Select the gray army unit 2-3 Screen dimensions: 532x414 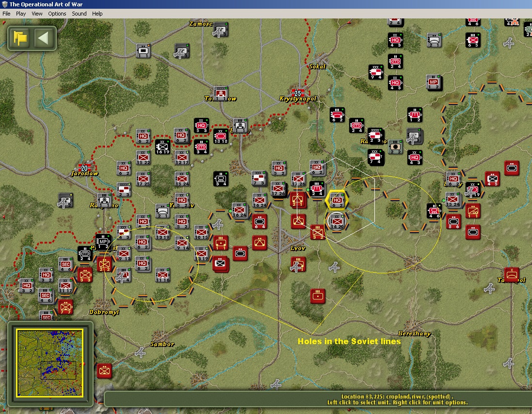(124, 190)
